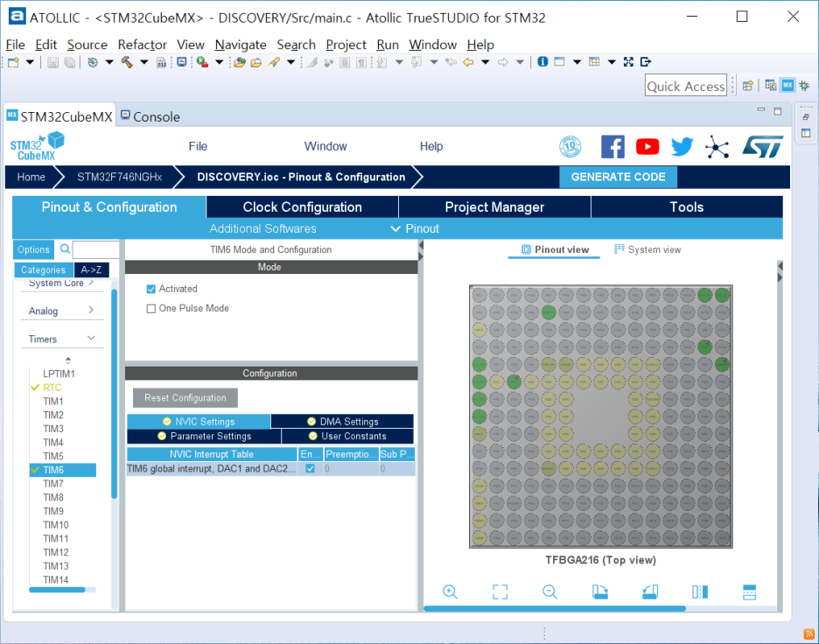The image size is (819, 644).
Task: Select TIM7 in the timers list
Action: [53, 484]
